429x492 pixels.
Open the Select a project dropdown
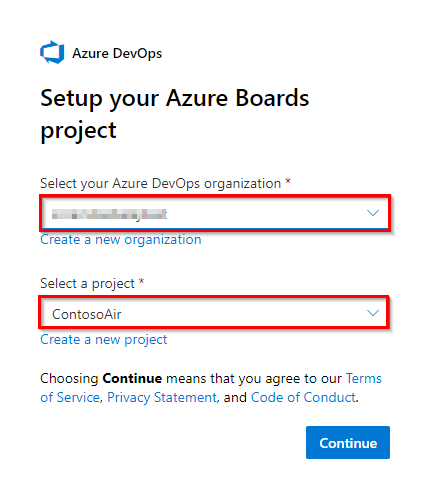[213, 313]
